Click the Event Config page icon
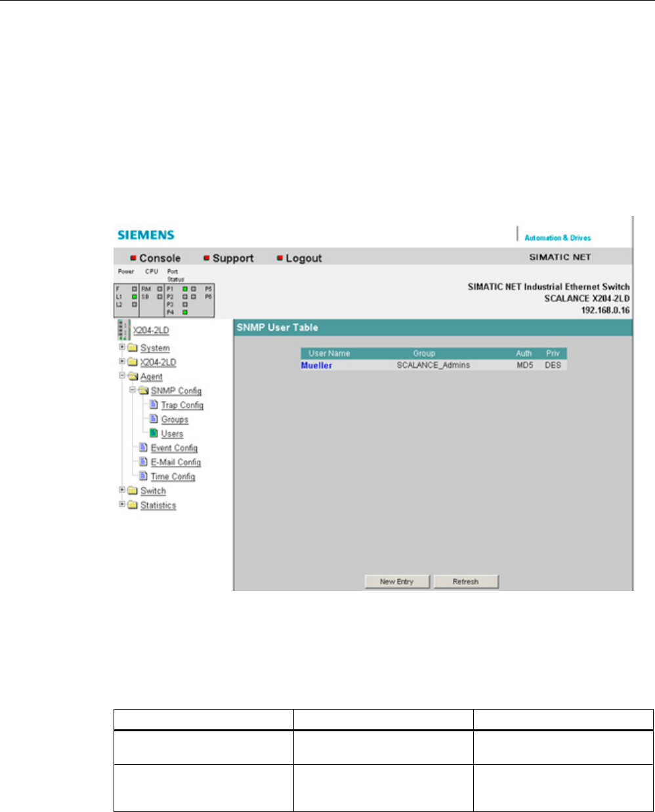Viewport: 655px width, 812px height. [143, 447]
